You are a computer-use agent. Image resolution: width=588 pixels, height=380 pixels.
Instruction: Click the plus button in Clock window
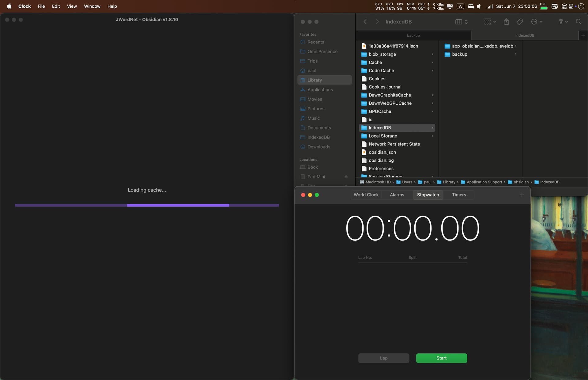pos(522,195)
